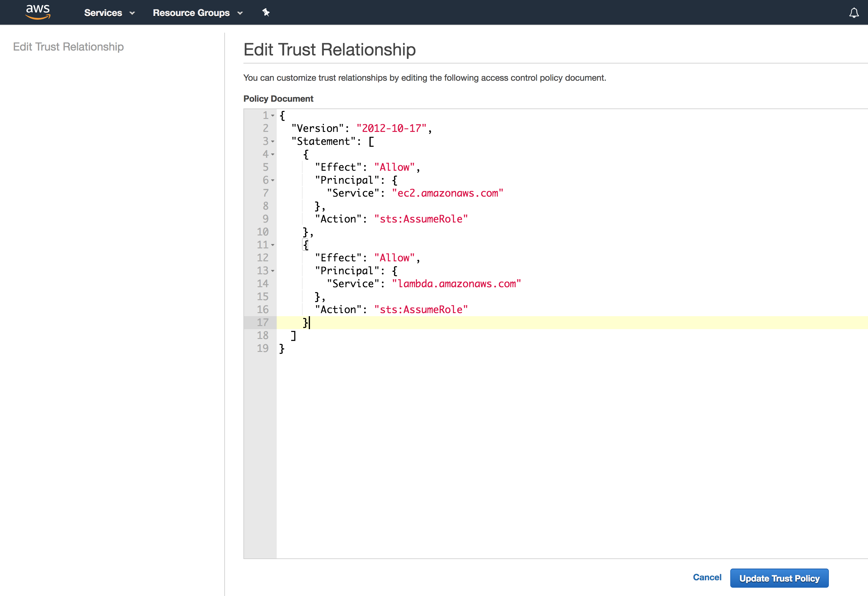Open the Resource Groups menu
This screenshot has height=596, width=868.
(x=191, y=13)
